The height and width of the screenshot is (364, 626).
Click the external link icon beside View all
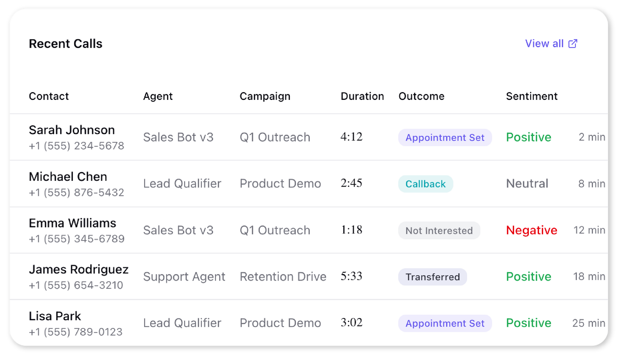(573, 43)
